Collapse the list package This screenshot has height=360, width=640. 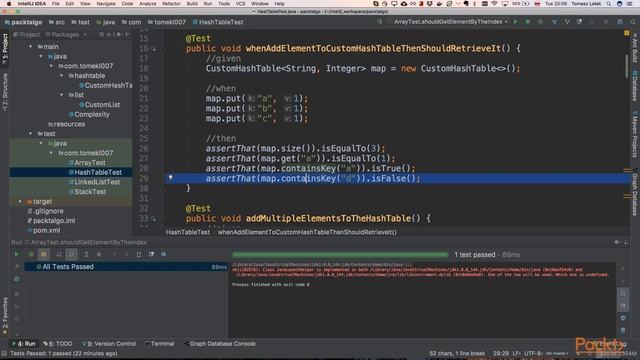point(62,95)
